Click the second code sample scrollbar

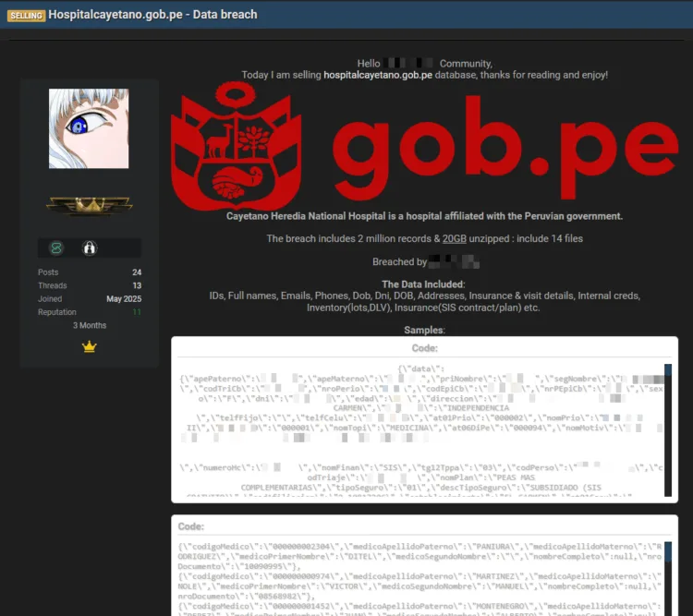pyautogui.click(x=668, y=579)
